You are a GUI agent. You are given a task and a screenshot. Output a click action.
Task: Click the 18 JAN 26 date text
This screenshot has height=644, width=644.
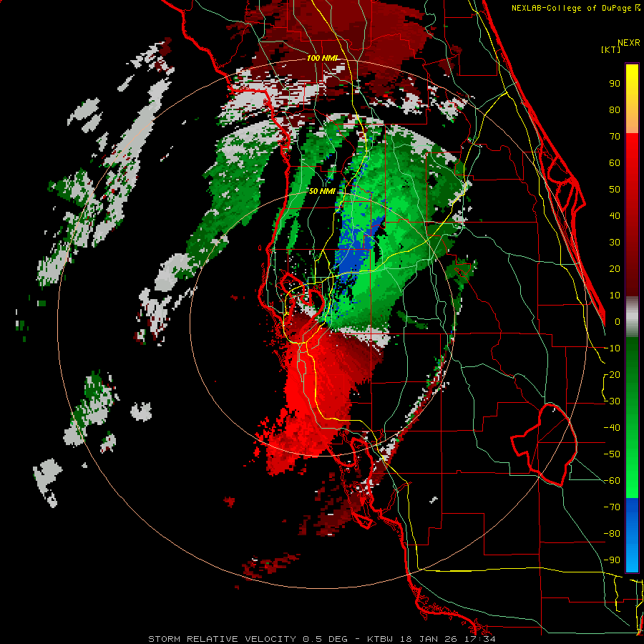coord(428,639)
